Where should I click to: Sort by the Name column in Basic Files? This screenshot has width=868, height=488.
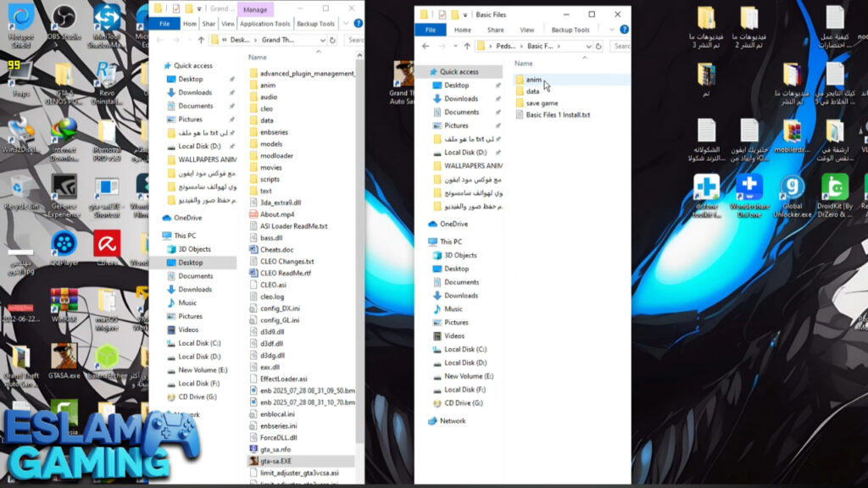coord(524,64)
